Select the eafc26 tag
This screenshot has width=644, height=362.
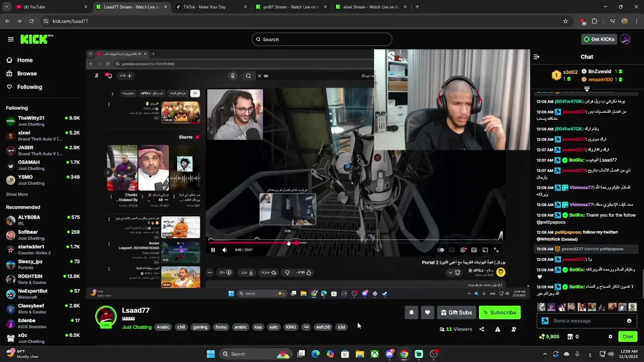click(x=323, y=327)
